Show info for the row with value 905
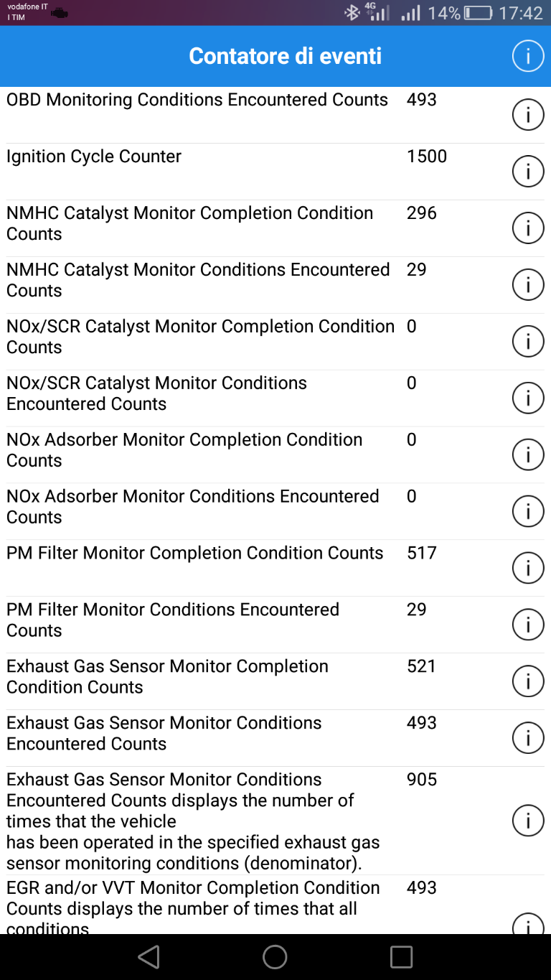The height and width of the screenshot is (980, 551). coord(528,821)
